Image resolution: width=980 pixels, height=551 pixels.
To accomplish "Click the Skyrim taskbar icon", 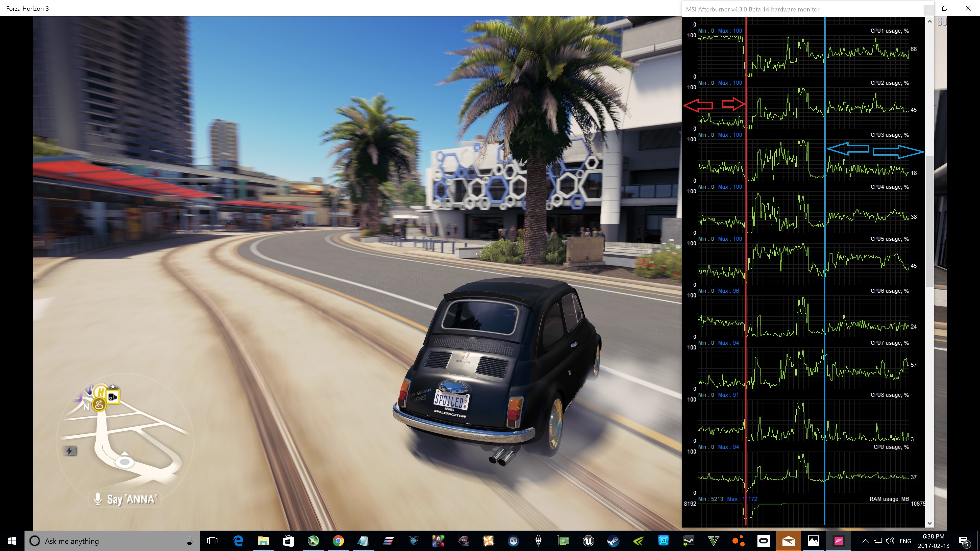I will [538, 541].
